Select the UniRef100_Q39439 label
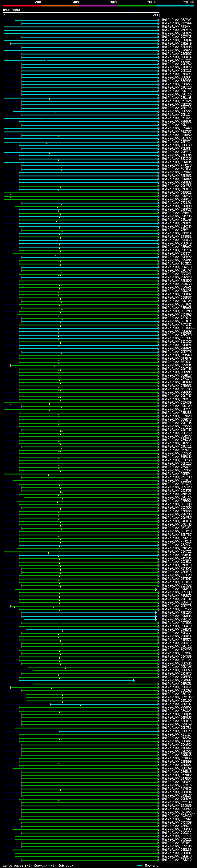The image size is (197, 868). pos(177,403)
